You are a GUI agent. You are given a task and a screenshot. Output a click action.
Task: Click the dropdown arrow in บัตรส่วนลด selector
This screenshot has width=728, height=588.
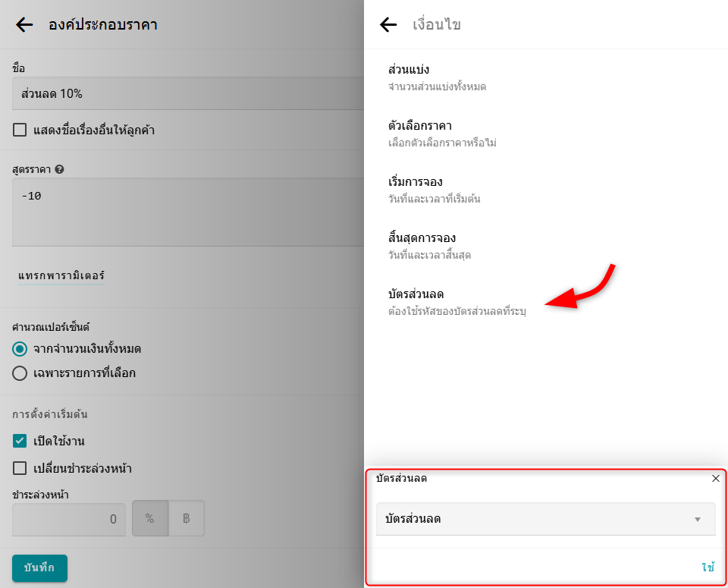[x=697, y=520]
